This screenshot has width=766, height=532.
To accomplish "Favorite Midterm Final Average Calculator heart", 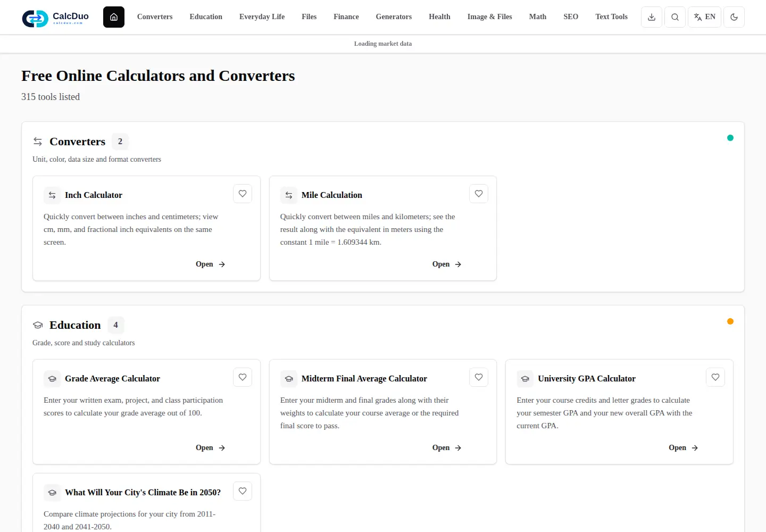I will click(479, 377).
